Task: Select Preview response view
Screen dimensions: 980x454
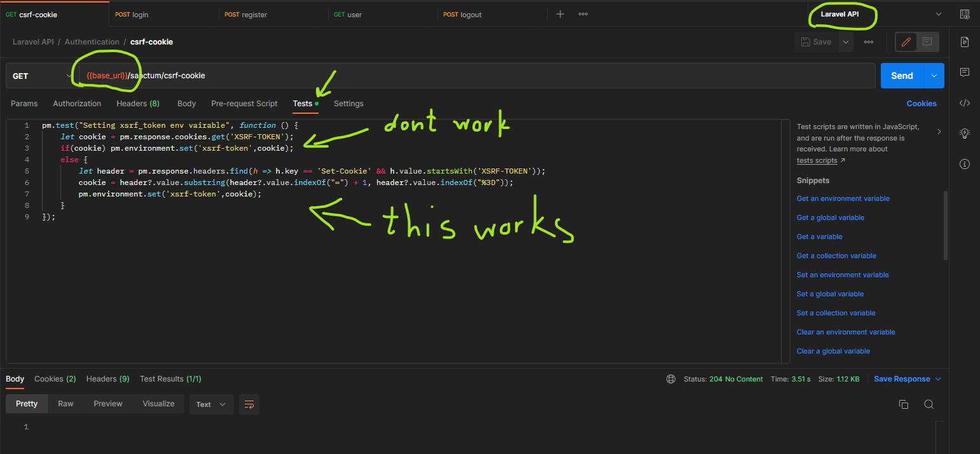Action: (x=108, y=404)
